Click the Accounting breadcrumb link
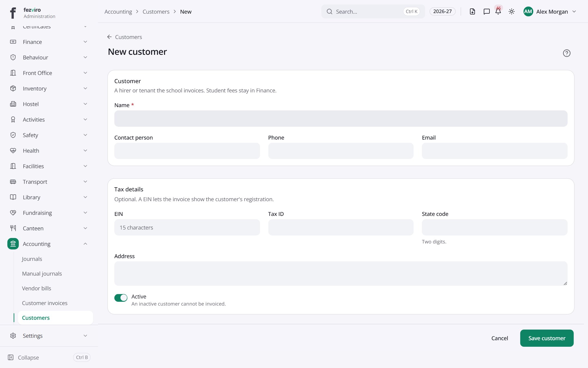The height and width of the screenshot is (368, 588). point(118,11)
